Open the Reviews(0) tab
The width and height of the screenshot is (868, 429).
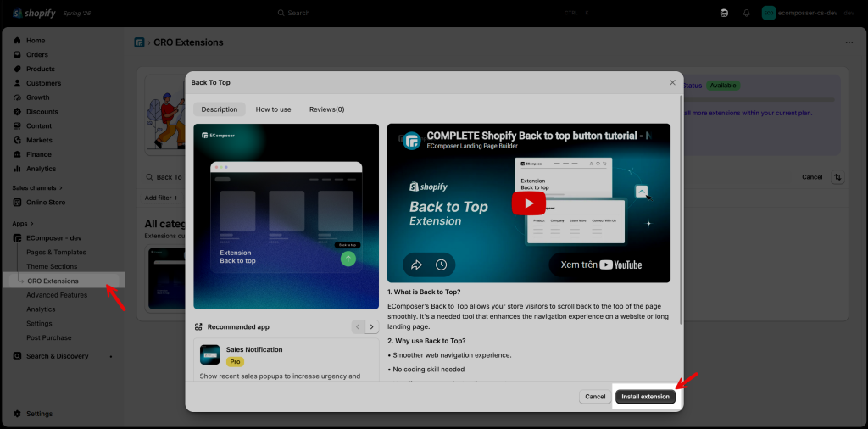[x=326, y=109]
